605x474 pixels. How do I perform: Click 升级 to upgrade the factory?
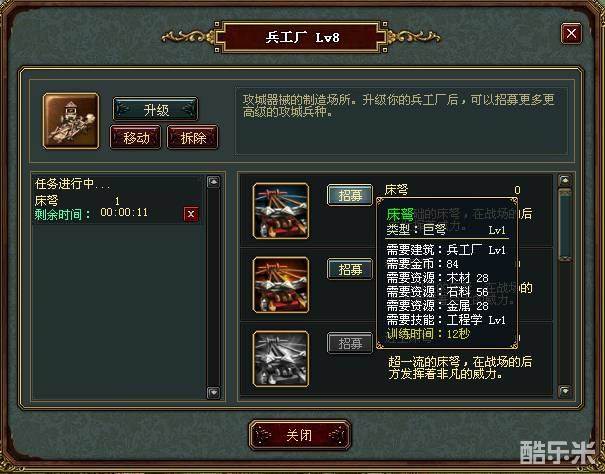155,110
